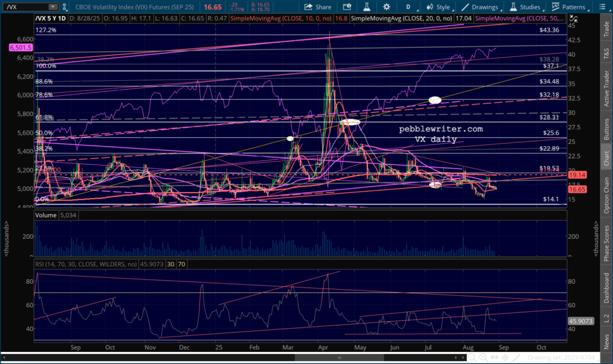Viewport: 613px width, 364px height.
Task: Click the Share icon in the toolbar
Action: 317,7
